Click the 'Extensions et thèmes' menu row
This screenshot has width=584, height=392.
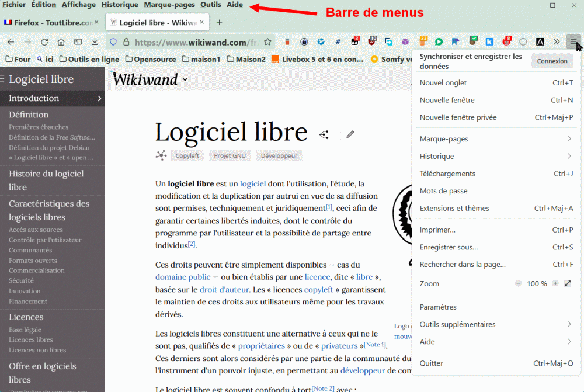pos(496,209)
